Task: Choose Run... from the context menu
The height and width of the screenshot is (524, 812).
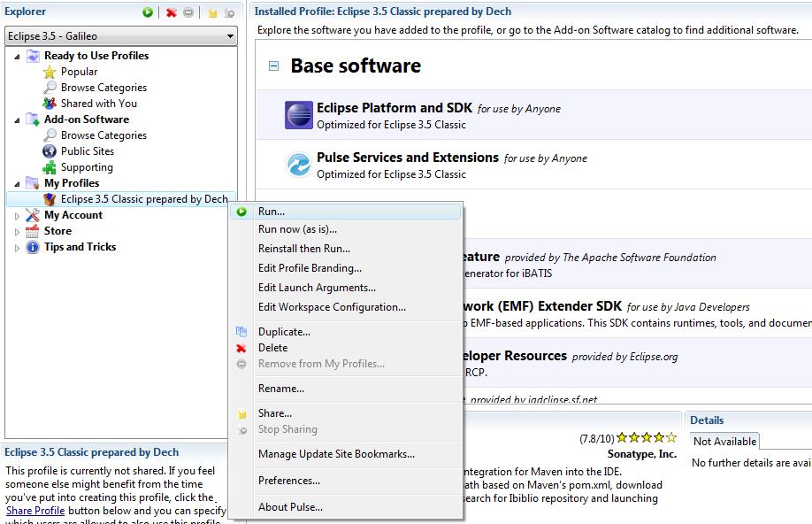Action: (x=346, y=212)
